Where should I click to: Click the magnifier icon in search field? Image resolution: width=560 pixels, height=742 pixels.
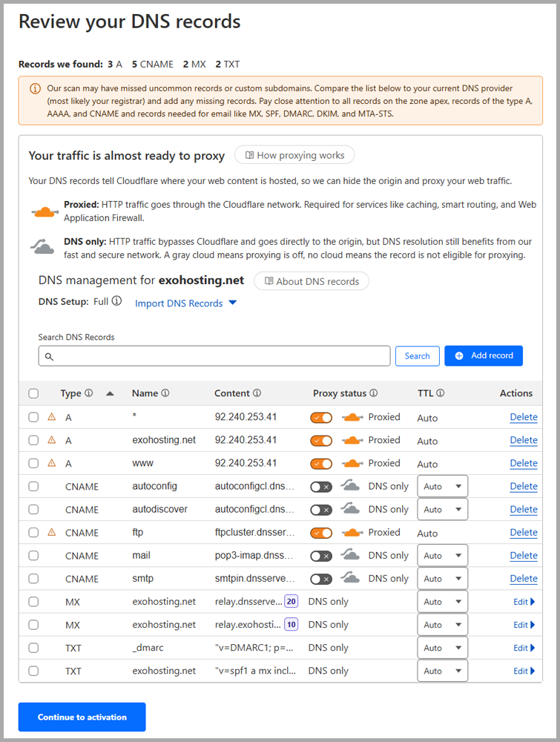pyautogui.click(x=49, y=356)
